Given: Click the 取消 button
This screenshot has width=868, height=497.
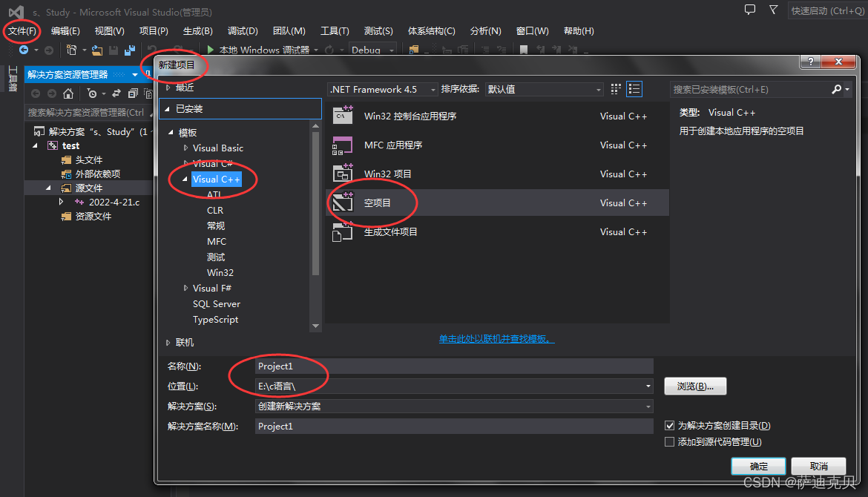Looking at the screenshot, I should click(819, 466).
